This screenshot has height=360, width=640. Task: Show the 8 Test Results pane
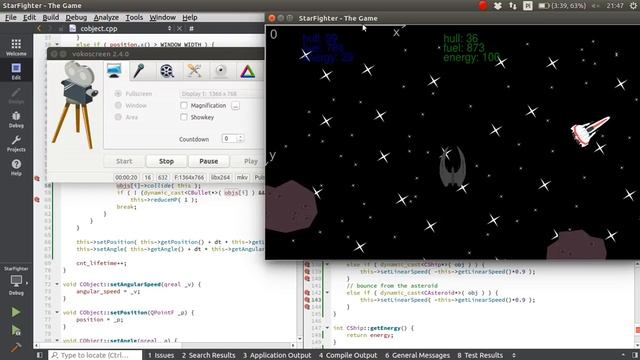tap(480, 355)
